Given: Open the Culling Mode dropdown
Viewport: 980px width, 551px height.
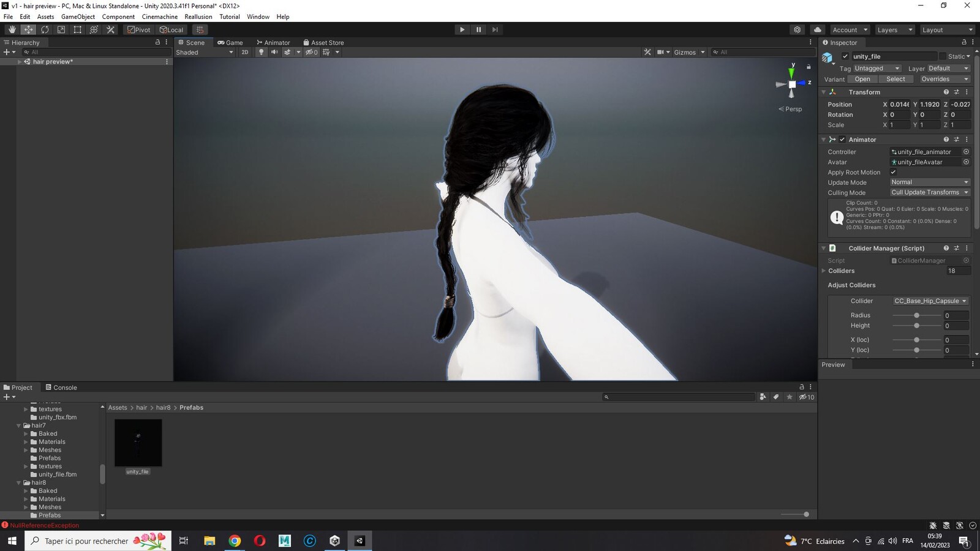Looking at the screenshot, I should [x=930, y=192].
